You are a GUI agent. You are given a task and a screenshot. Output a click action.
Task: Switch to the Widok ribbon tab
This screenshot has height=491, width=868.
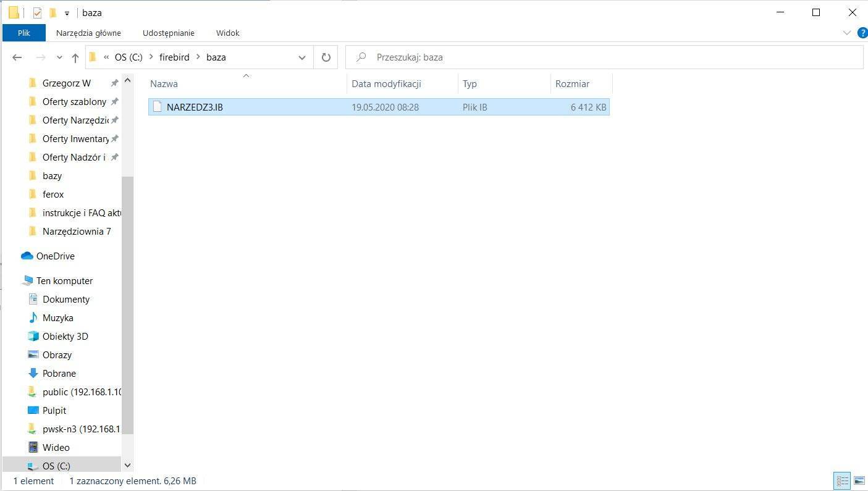pyautogui.click(x=227, y=33)
